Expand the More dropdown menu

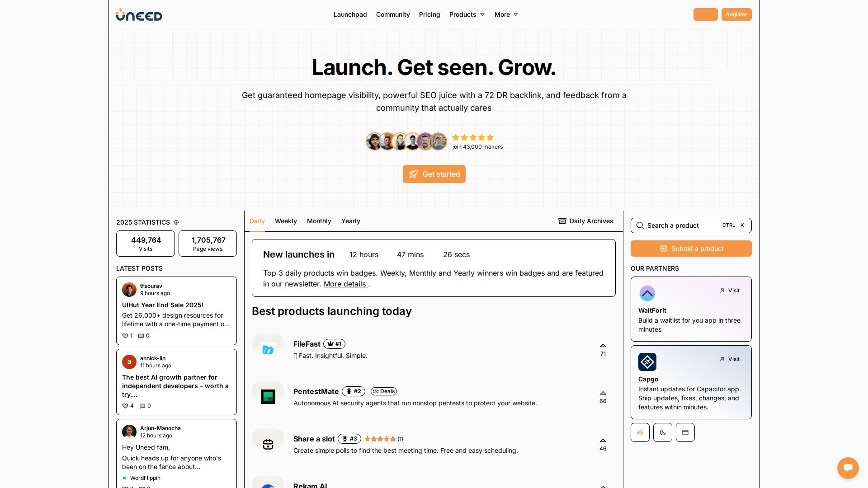pos(506,14)
